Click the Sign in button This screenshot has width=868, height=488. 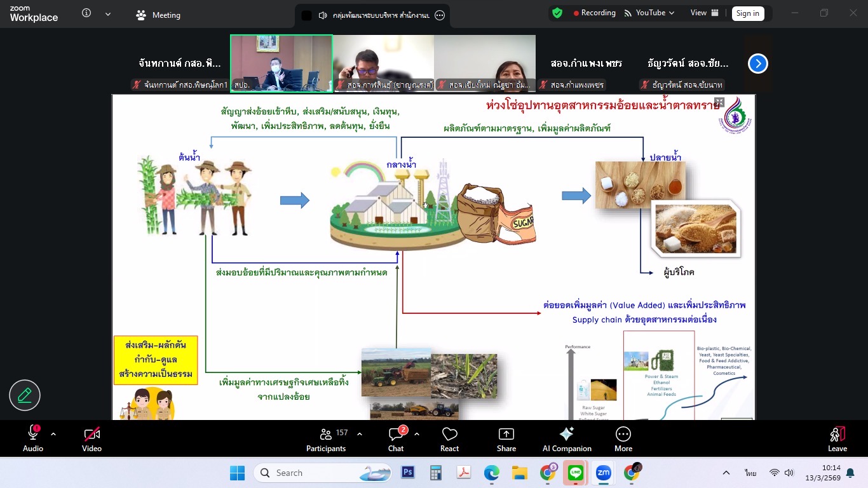tap(747, 13)
